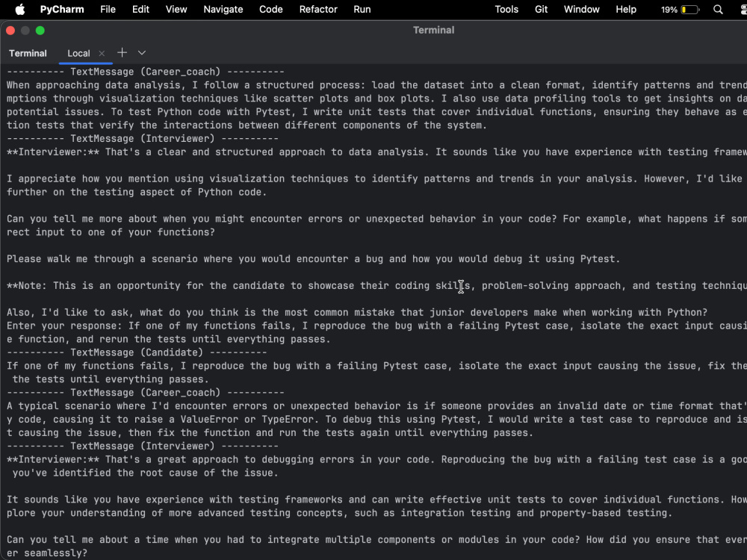This screenshot has width=747, height=560.
Task: Click the green fullscreen window button
Action: pyautogui.click(x=40, y=31)
